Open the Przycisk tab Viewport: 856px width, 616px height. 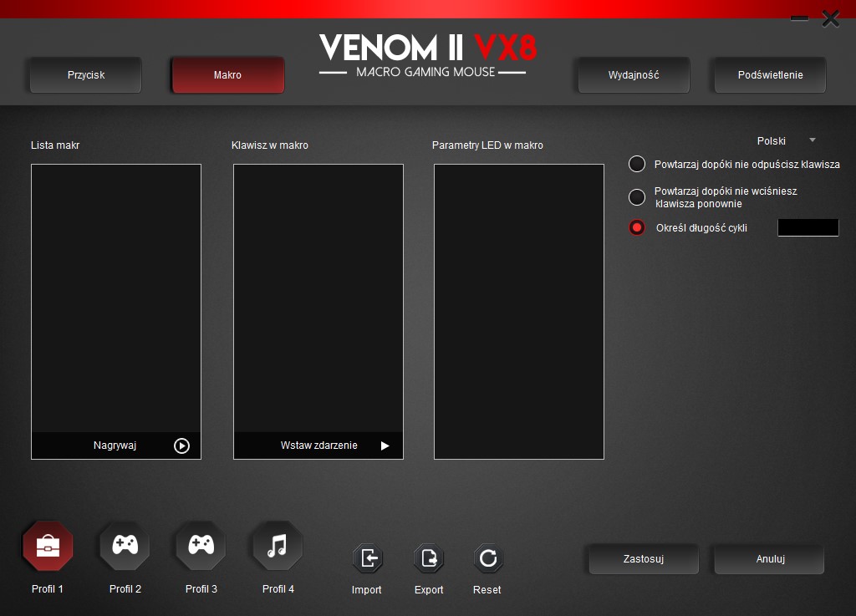click(x=86, y=74)
